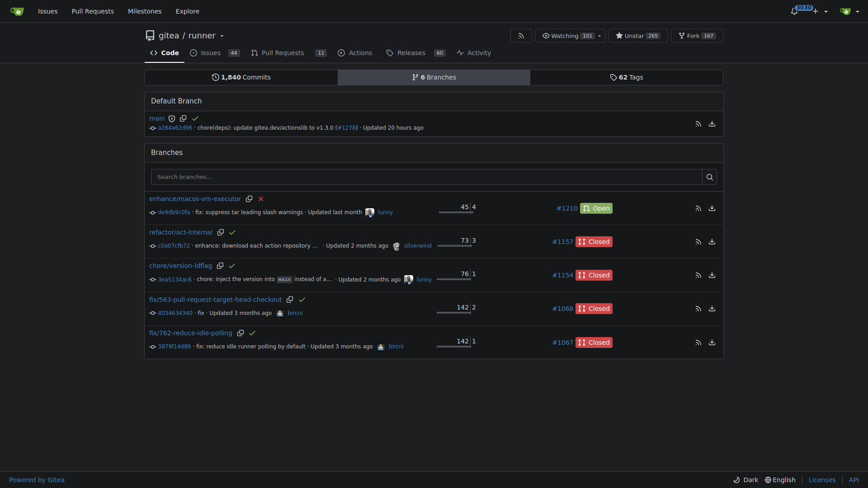Open the 62 Tags tab
Screen dimensions: 868x488
[627, 77]
